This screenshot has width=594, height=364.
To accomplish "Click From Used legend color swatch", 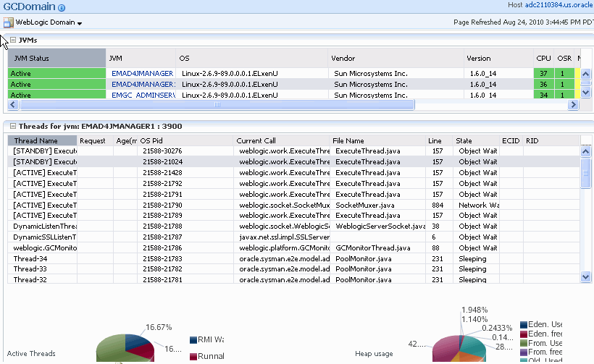I will pyautogui.click(x=524, y=343).
